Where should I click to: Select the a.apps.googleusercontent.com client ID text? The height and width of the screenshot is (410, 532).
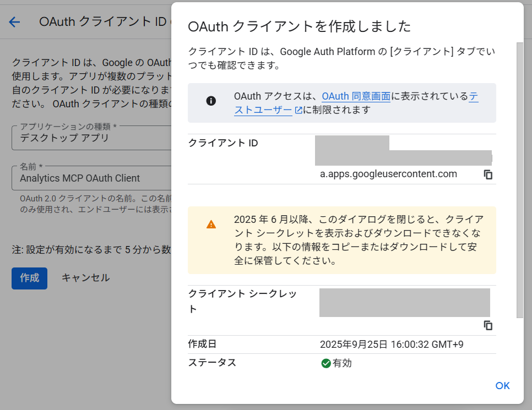point(388,174)
